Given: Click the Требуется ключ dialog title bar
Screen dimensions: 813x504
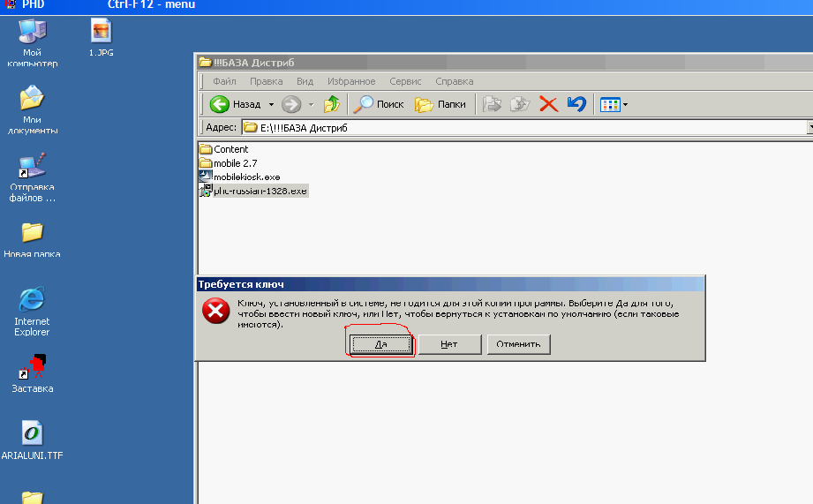Looking at the screenshot, I should [x=450, y=284].
